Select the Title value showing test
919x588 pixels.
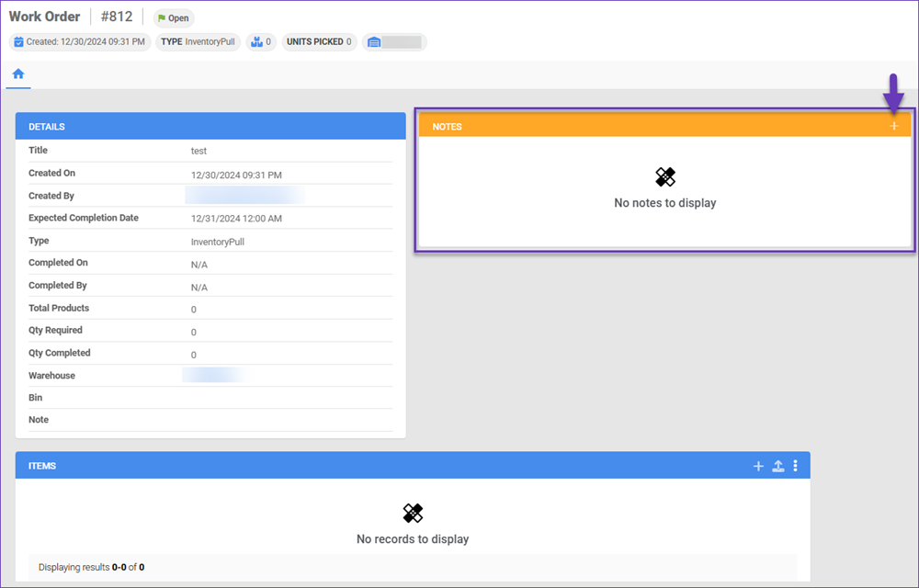tap(199, 150)
